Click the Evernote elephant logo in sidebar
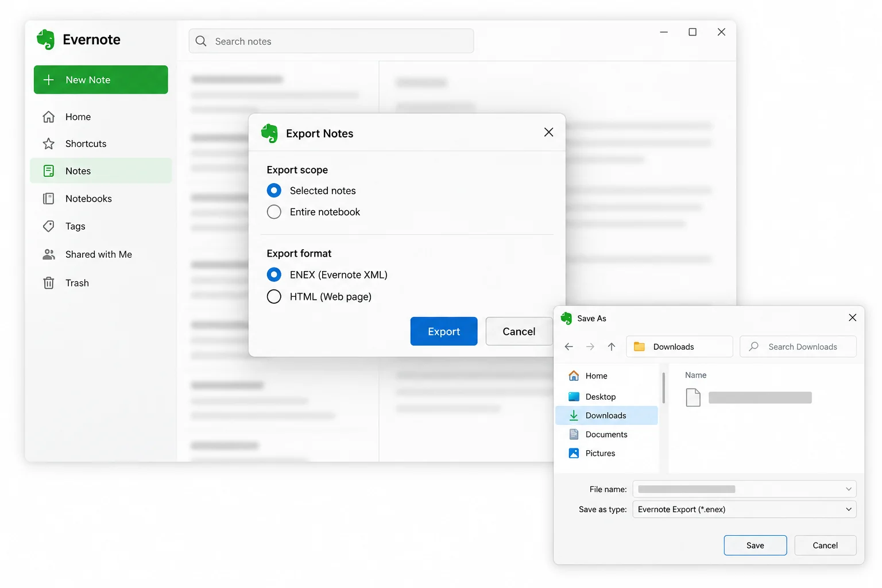This screenshot has height=588, width=882. pyautogui.click(x=45, y=40)
